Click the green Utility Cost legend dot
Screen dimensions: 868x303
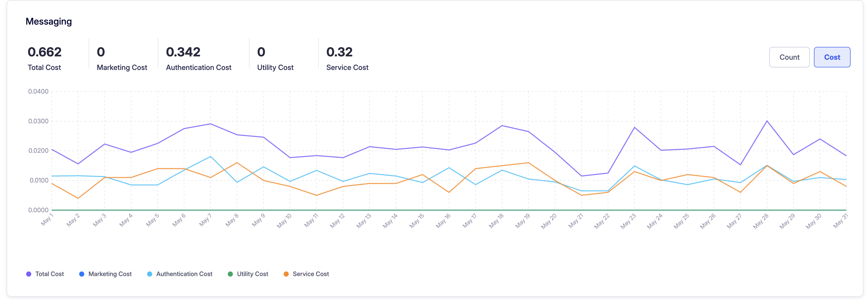230,274
